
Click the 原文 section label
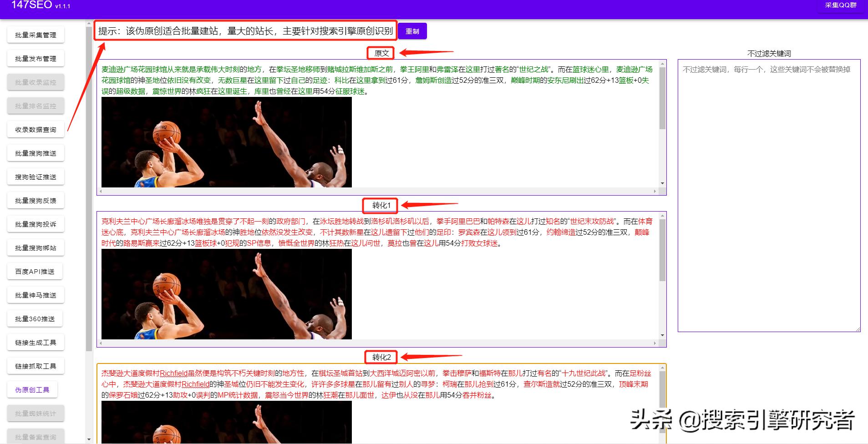[x=381, y=53]
